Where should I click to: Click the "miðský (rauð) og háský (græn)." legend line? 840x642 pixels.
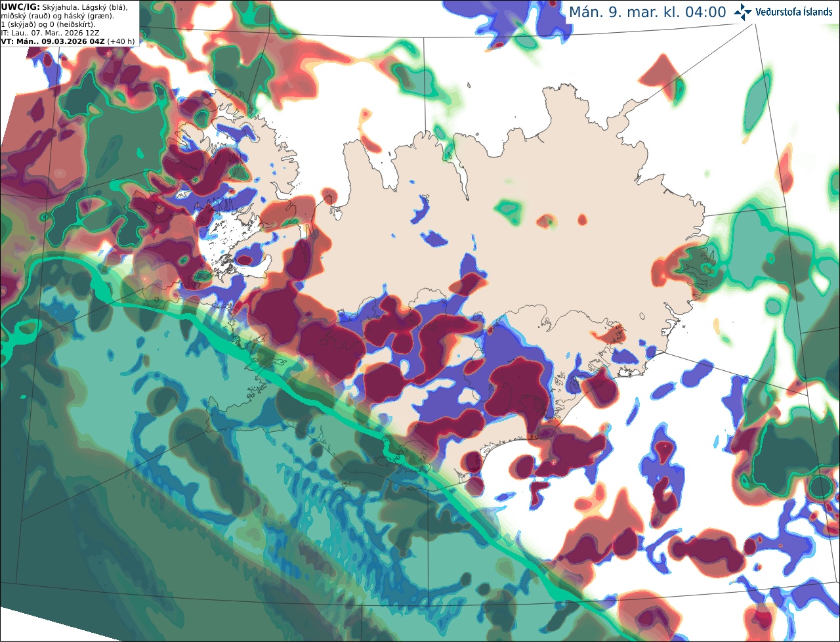coord(57,15)
